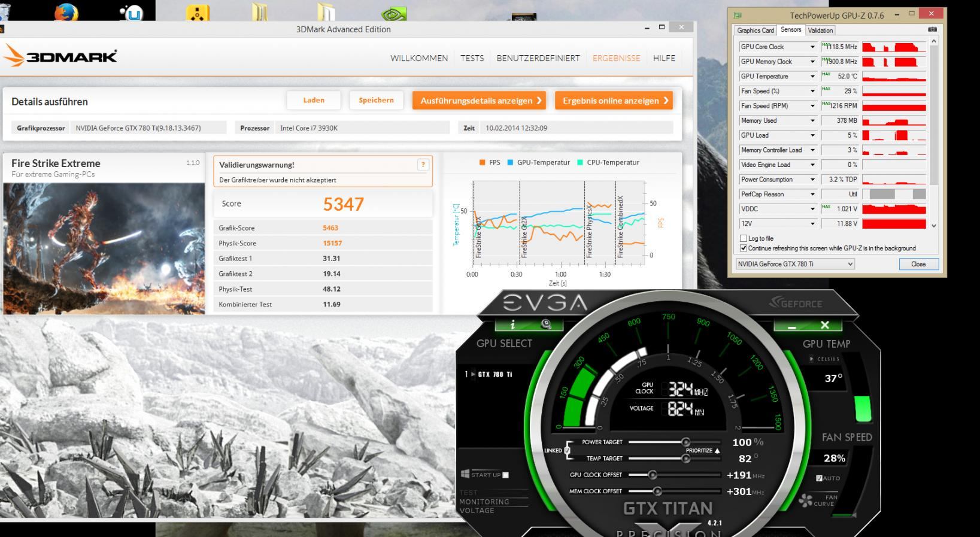Open the GPU Core Clock sensor dropdown

pos(812,47)
